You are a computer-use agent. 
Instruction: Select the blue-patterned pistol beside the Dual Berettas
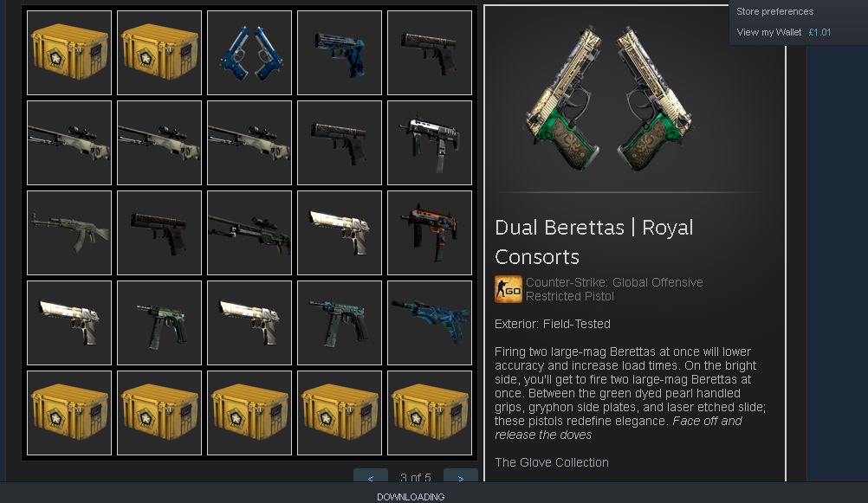coord(340,53)
